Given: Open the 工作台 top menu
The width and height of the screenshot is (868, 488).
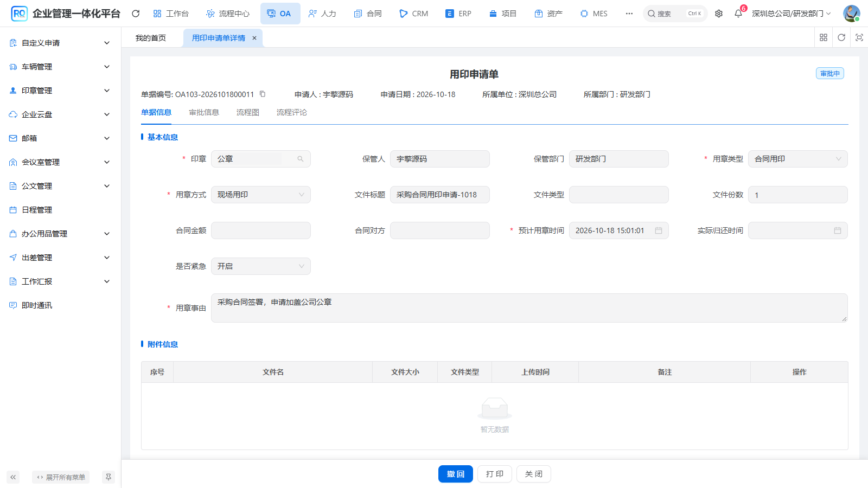Looking at the screenshot, I should (x=171, y=14).
